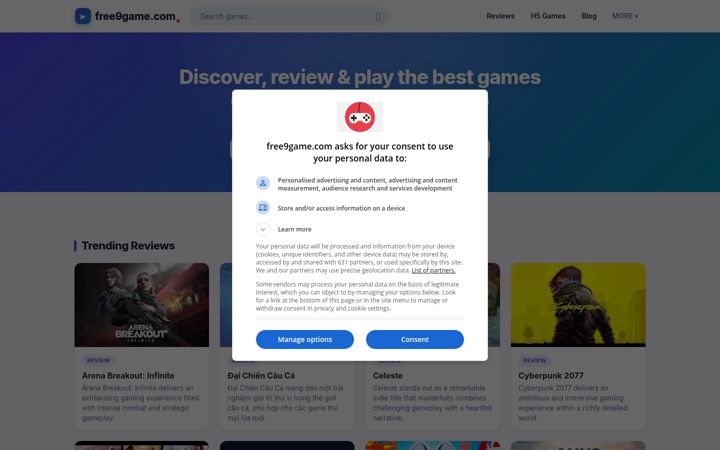Click the Celeste review title
720x450 pixels.
click(388, 376)
